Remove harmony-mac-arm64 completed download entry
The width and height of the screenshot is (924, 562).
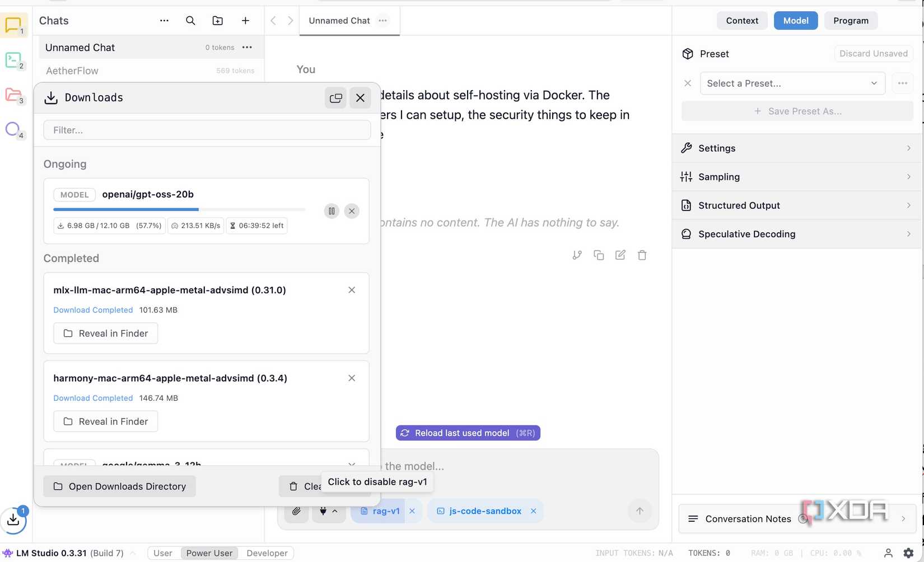352,378
